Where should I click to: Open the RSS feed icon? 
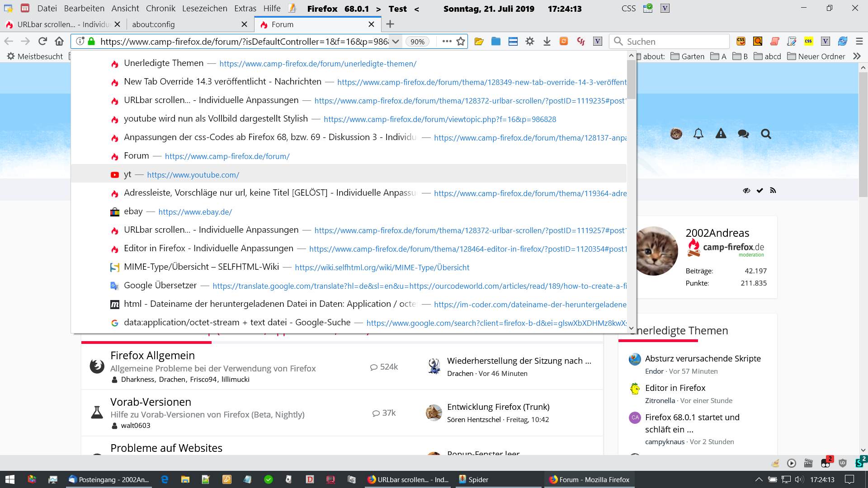click(773, 191)
